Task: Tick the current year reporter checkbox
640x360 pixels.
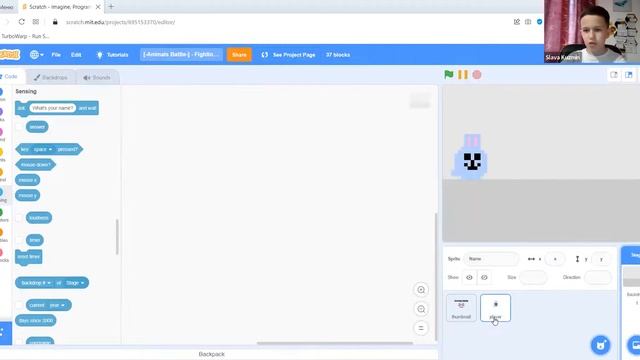Action: click(x=19, y=305)
